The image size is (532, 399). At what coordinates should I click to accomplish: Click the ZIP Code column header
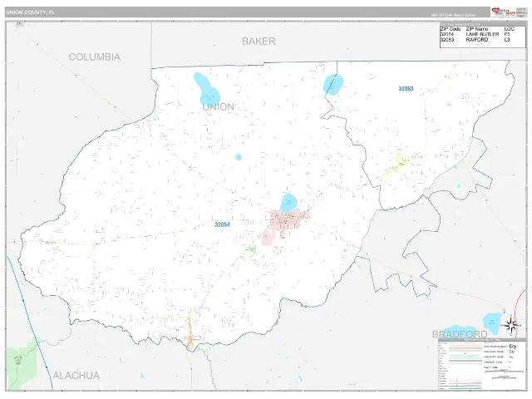click(x=451, y=29)
